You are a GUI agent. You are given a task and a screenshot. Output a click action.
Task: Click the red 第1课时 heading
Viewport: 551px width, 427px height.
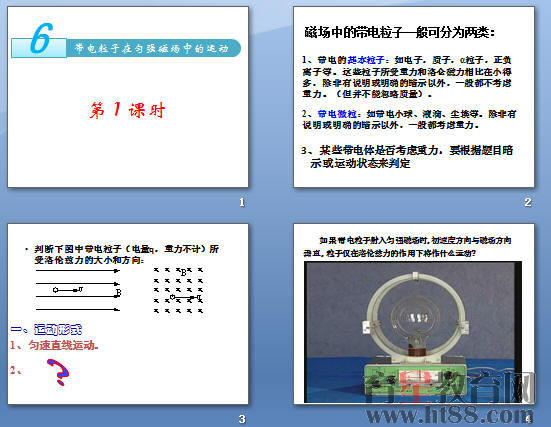(127, 110)
